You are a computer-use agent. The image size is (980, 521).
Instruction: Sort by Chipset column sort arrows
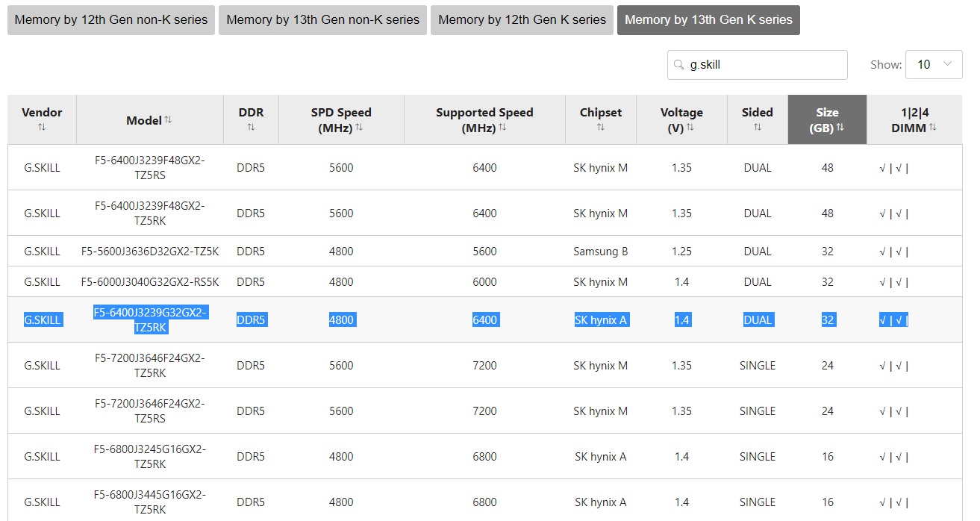601,128
